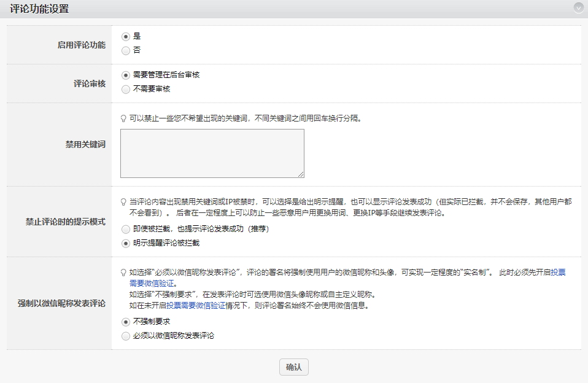Image resolution: width=588 pixels, height=383 pixels.
Task: Choose the 必须以微信昵称发表评论 radio option
Action: coord(126,336)
